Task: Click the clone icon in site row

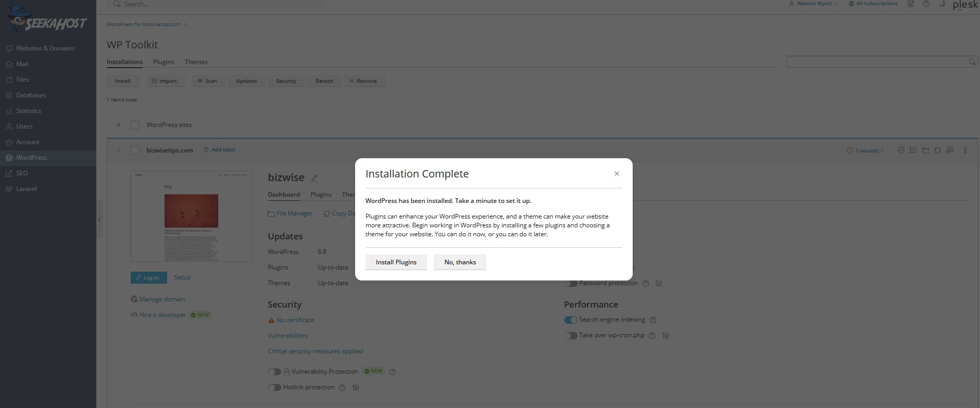Action: coord(950,150)
